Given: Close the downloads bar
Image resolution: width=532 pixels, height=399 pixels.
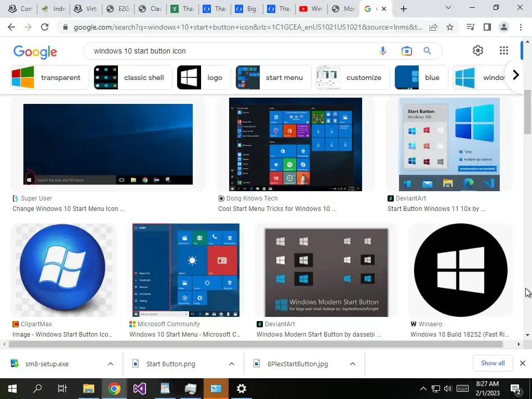Looking at the screenshot, I should [523, 363].
